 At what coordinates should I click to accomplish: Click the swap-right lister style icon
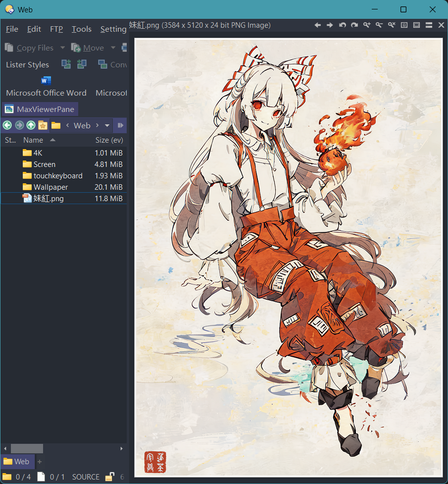click(82, 64)
